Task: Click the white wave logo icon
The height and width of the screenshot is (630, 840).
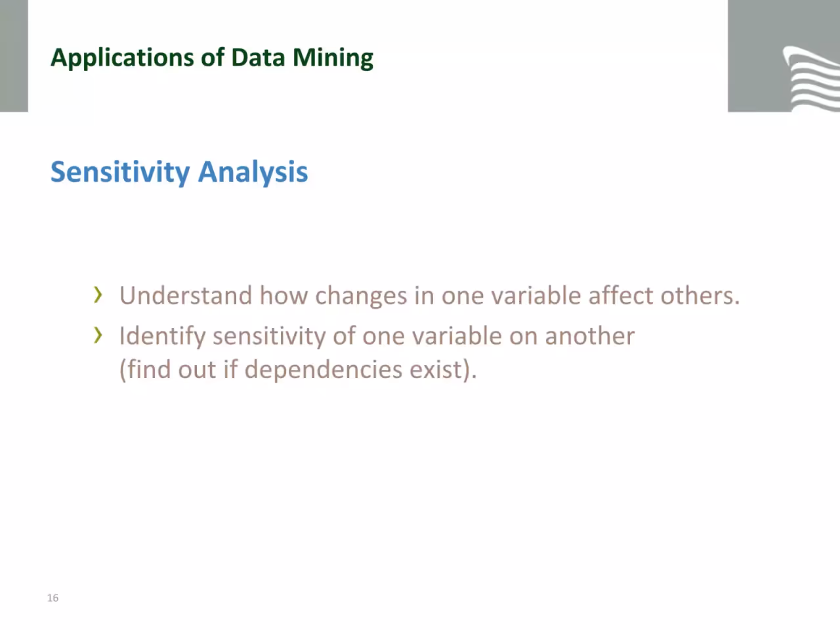Action: click(x=811, y=79)
